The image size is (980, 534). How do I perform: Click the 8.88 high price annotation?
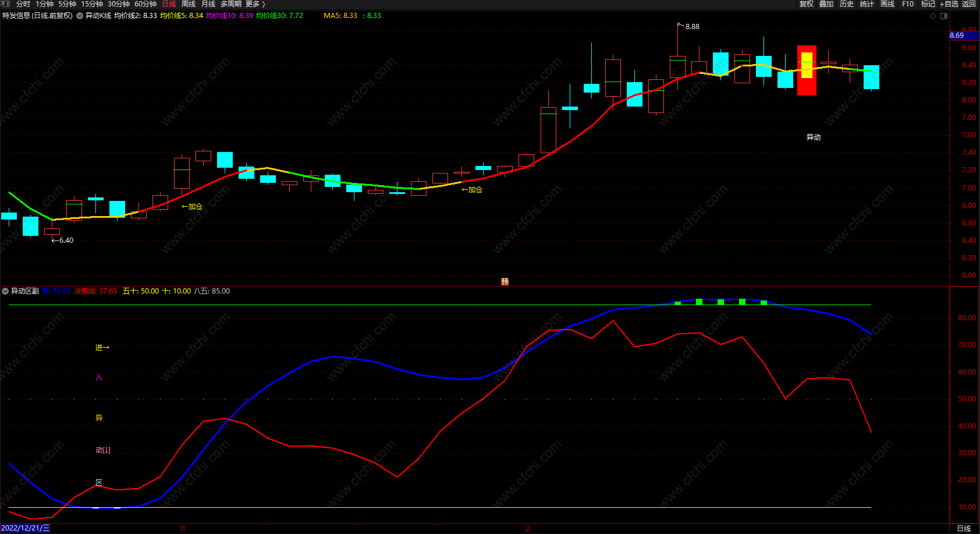pyautogui.click(x=692, y=27)
